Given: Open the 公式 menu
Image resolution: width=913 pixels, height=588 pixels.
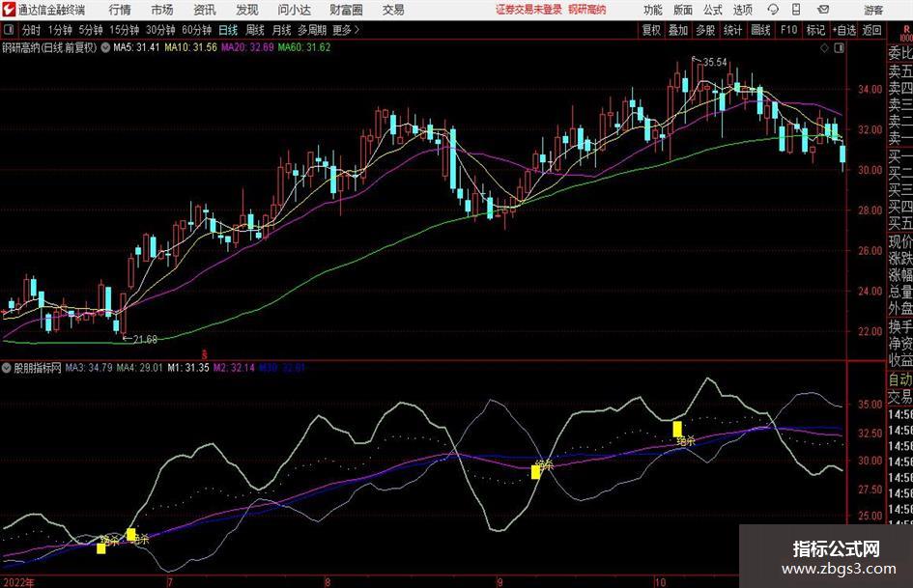Looking at the screenshot, I should click(712, 10).
